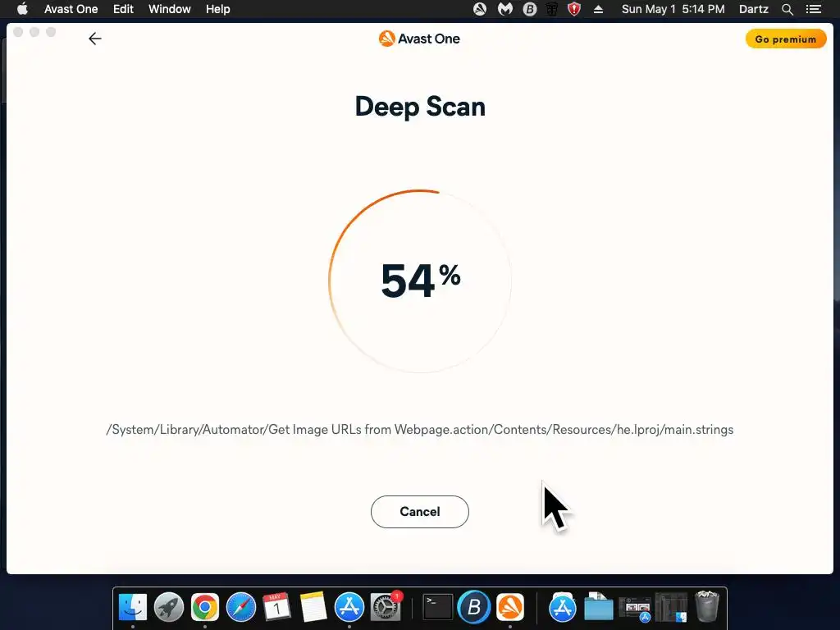The height and width of the screenshot is (630, 840).
Task: Open the Edit menu
Action: tap(123, 9)
